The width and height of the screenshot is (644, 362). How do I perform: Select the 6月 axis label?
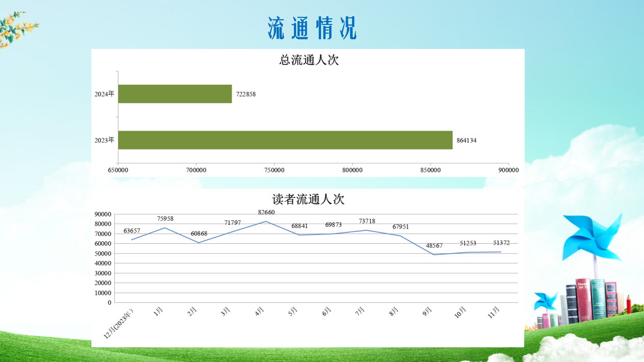pyautogui.click(x=327, y=311)
